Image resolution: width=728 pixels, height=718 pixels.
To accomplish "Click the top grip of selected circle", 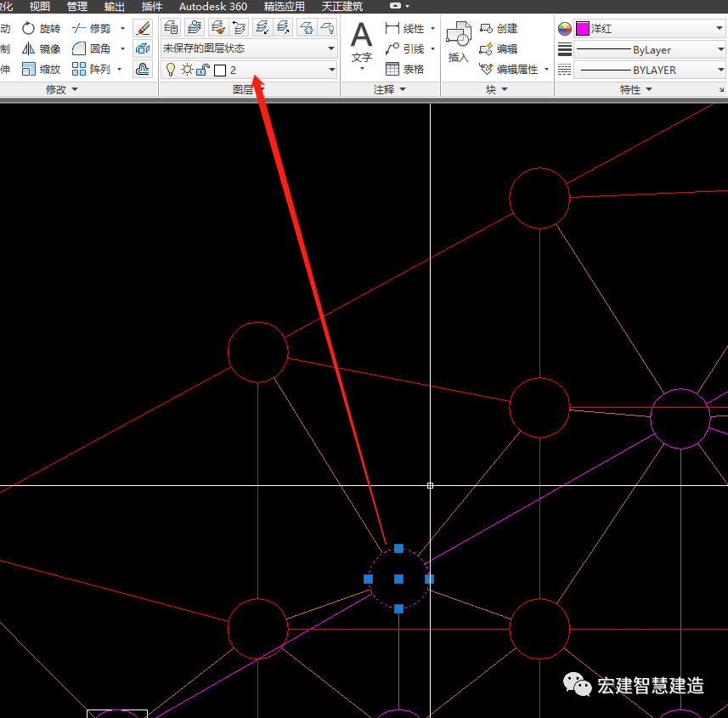I will coord(398,549).
